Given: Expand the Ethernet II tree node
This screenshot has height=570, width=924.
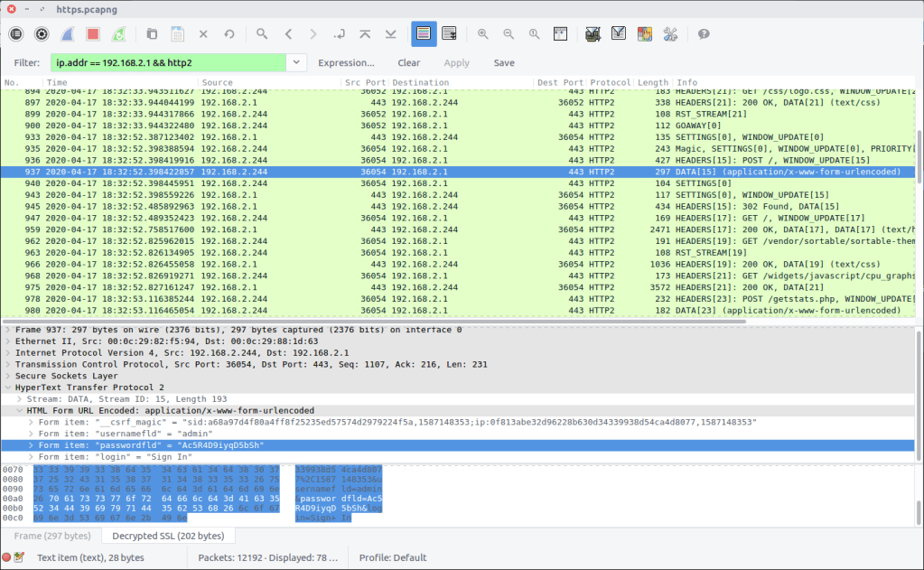Looking at the screenshot, I should [8, 341].
